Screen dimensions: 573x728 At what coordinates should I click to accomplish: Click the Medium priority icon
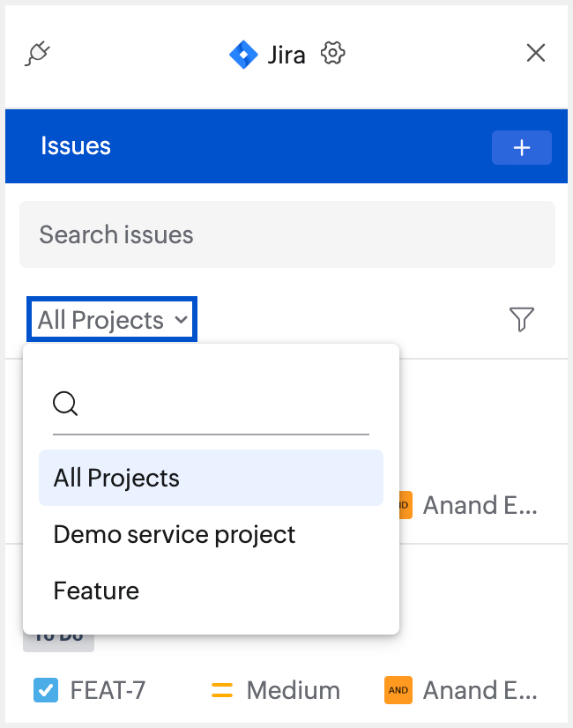coord(222,690)
